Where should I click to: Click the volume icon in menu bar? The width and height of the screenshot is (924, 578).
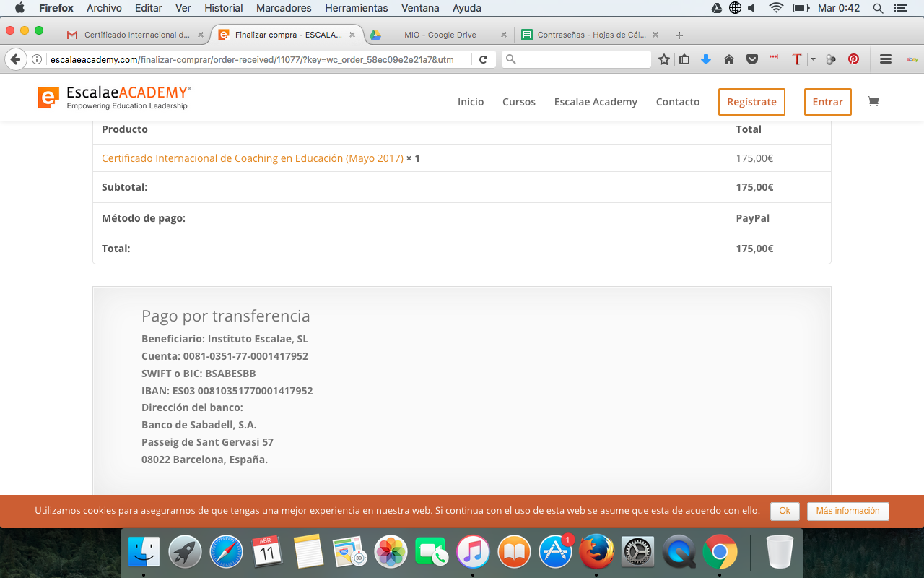[x=752, y=8]
